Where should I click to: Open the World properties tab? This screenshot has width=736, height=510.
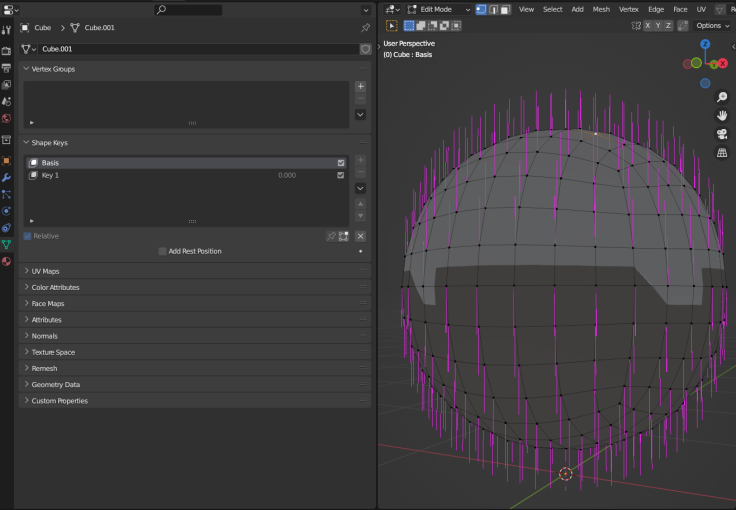tap(7, 118)
